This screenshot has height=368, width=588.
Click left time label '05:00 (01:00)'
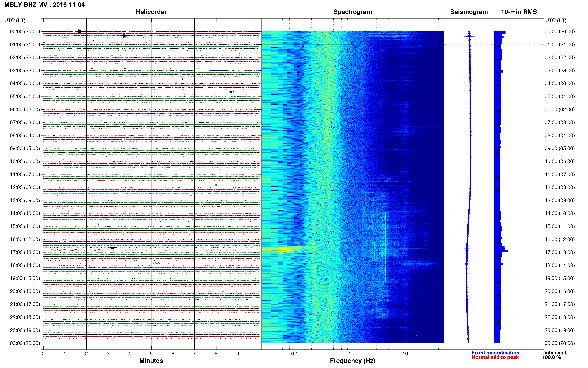coord(25,96)
